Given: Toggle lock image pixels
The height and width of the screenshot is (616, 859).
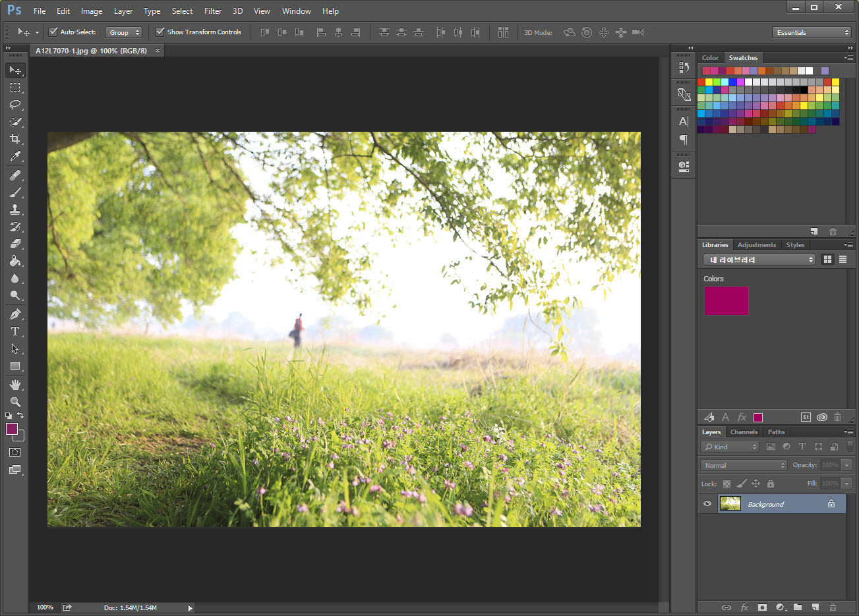Looking at the screenshot, I should pos(741,484).
